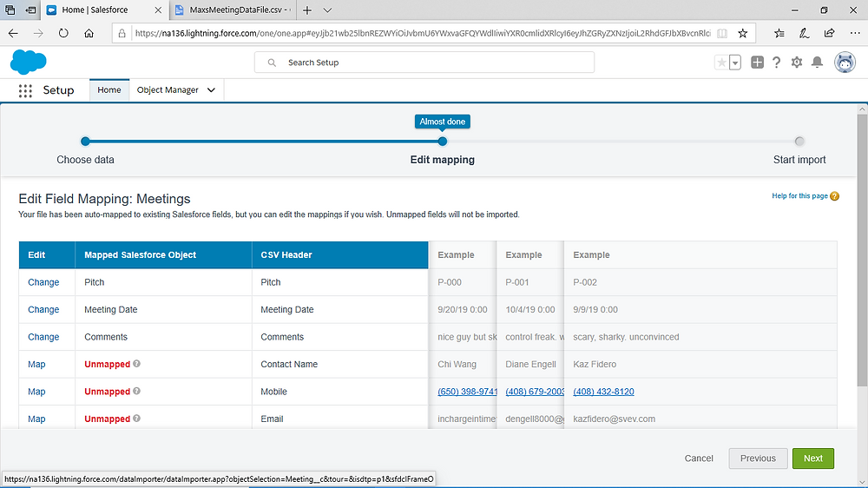Toggle the Reading view book icon
The width and height of the screenshot is (868, 488).
(x=722, y=33)
